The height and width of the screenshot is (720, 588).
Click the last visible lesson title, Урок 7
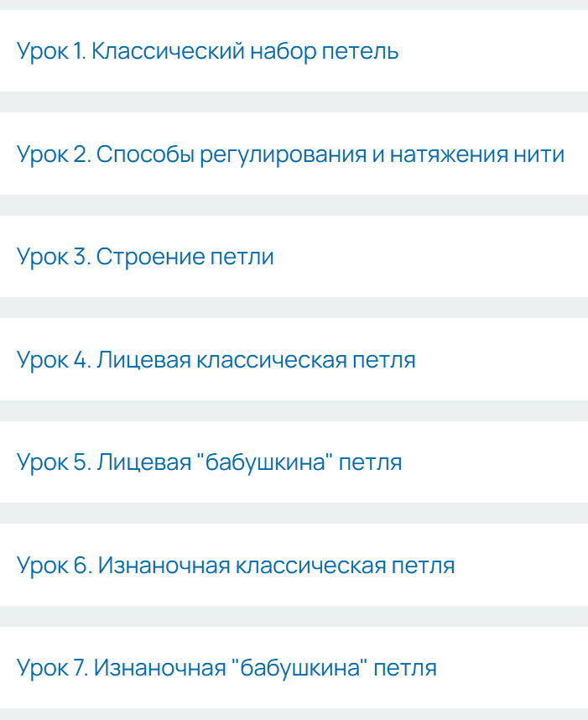226,668
